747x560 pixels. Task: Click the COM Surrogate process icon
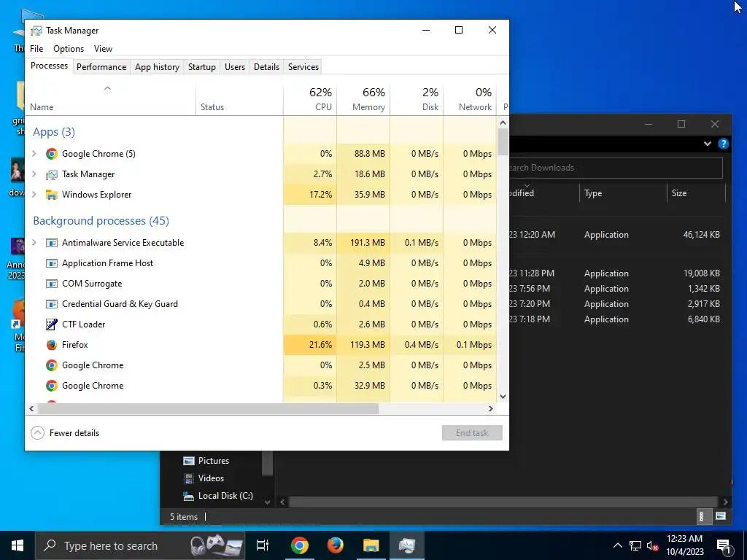52,284
